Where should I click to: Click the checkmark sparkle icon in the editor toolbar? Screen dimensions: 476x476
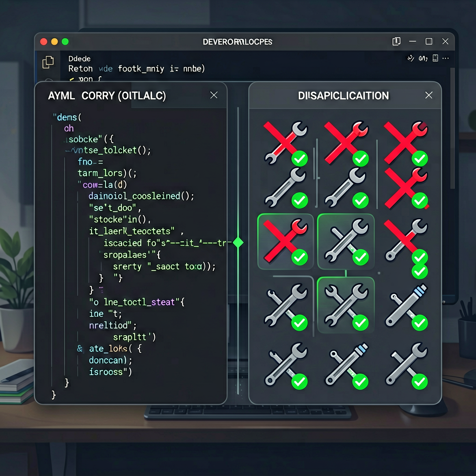[410, 58]
